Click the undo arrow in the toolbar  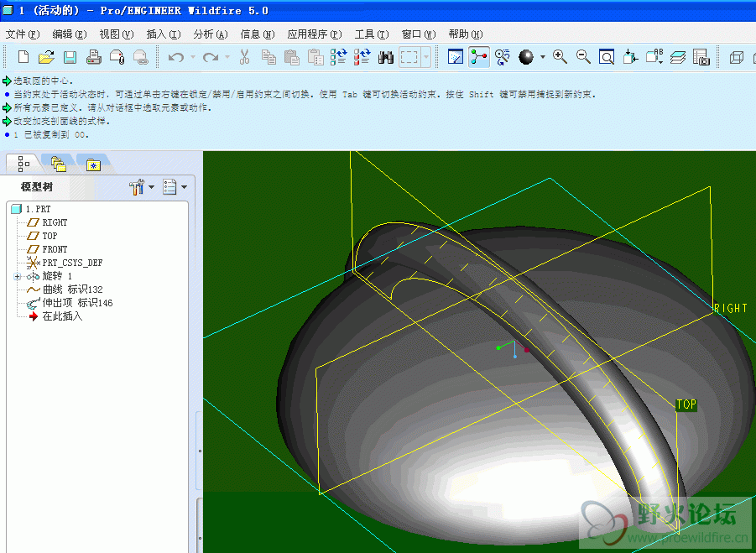coord(176,57)
